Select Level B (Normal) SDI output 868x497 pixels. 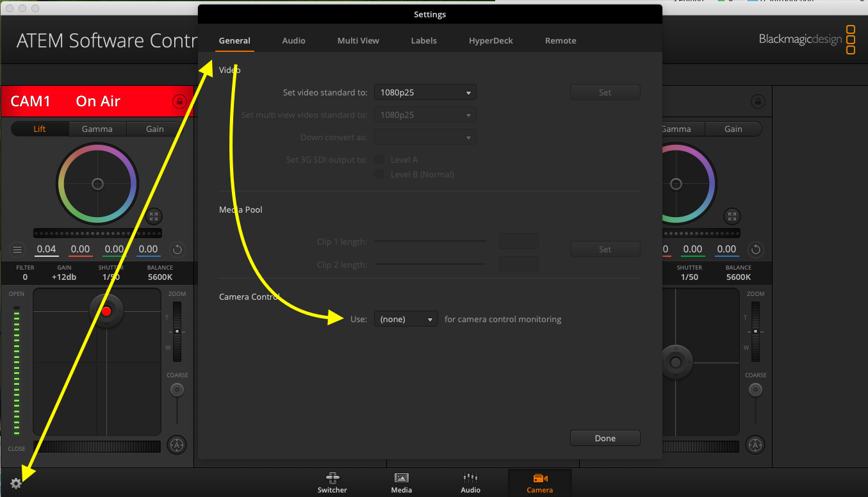[380, 174]
